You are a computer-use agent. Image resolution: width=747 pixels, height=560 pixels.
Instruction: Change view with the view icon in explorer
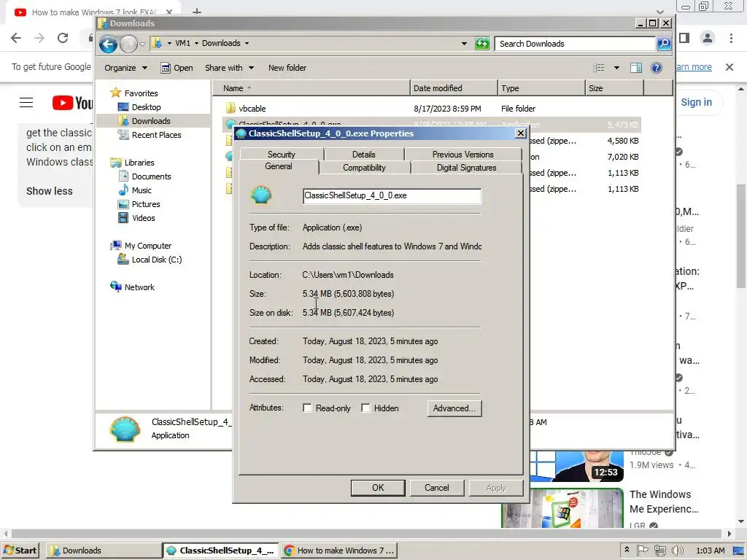pyautogui.click(x=599, y=68)
